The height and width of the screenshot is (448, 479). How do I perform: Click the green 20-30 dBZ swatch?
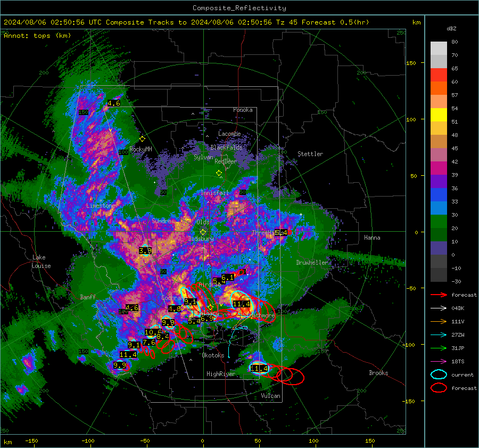tap(439, 222)
